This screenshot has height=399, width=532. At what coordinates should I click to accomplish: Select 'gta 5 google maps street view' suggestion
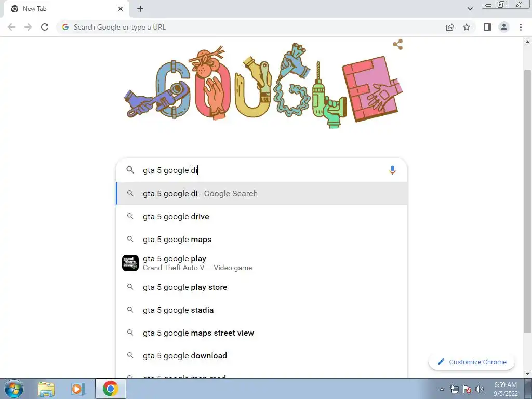pos(262,333)
